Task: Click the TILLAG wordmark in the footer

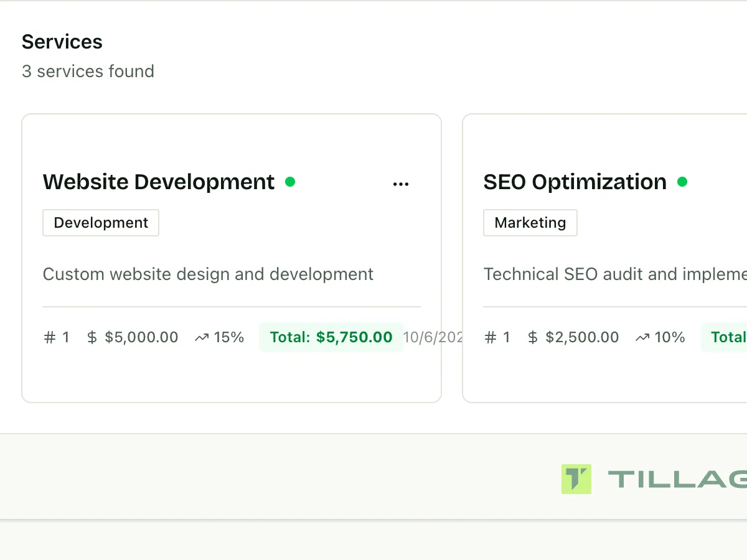Action: tap(677, 479)
